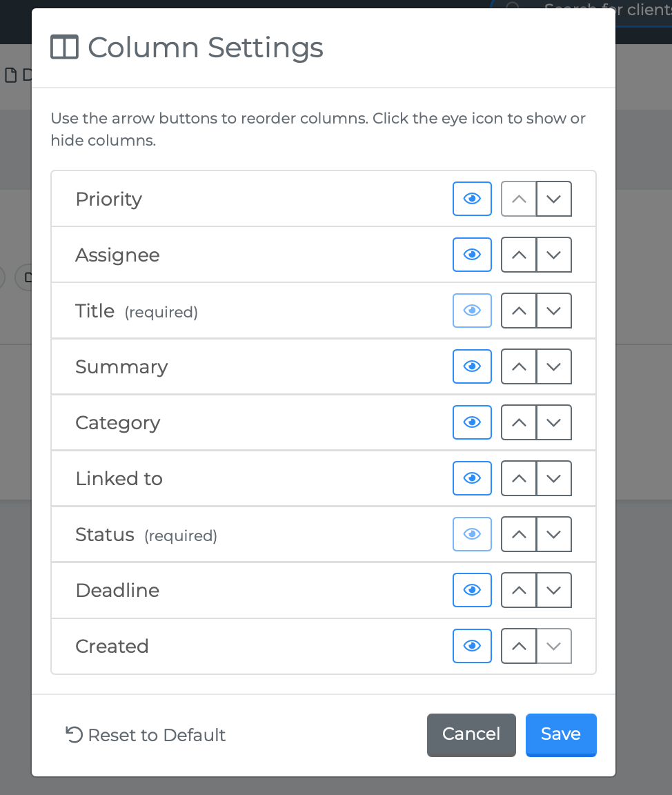Toggle the Category column eye icon
The width and height of the screenshot is (672, 795).
472,422
